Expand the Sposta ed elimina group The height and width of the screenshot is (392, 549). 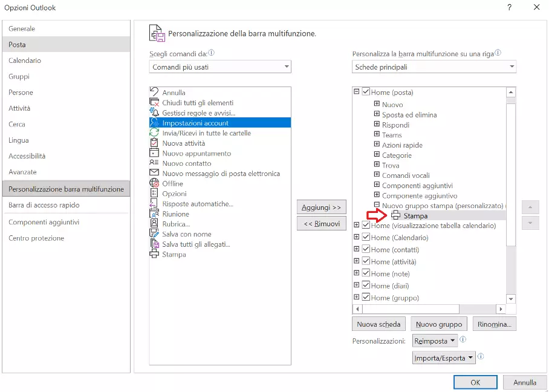(x=377, y=114)
